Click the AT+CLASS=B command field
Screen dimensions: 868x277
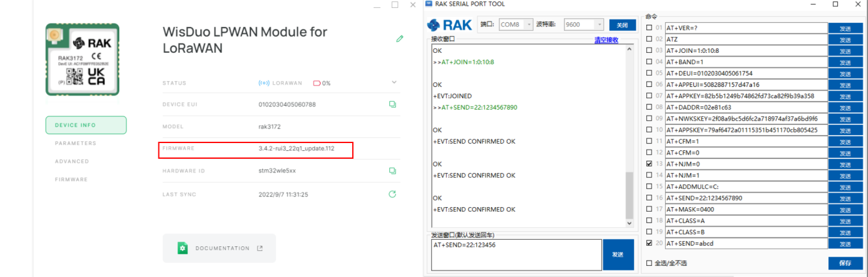coord(746,232)
